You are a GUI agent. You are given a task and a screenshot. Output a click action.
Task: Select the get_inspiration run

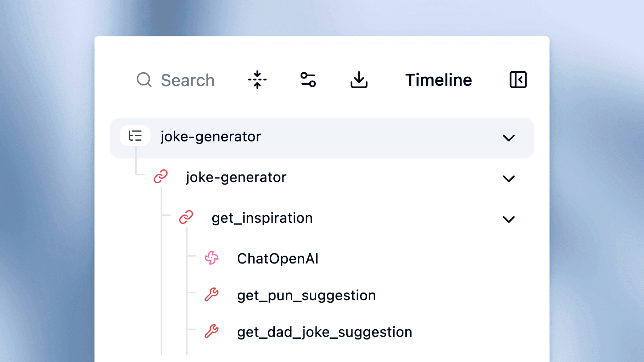coord(262,218)
